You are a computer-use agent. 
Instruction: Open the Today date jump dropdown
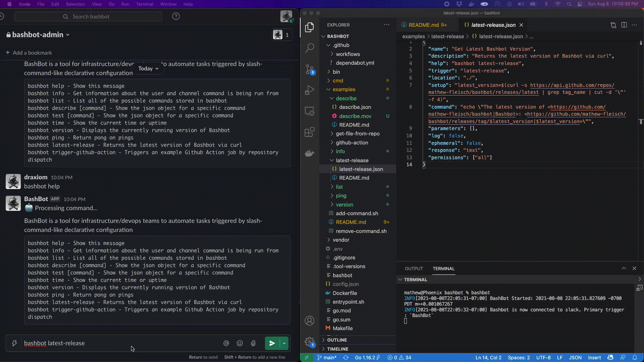148,68
